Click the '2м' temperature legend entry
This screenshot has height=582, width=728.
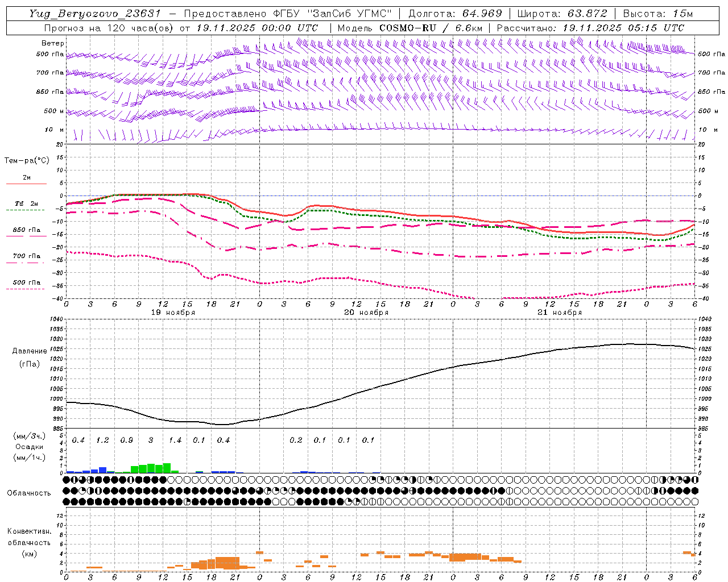coord(27,178)
